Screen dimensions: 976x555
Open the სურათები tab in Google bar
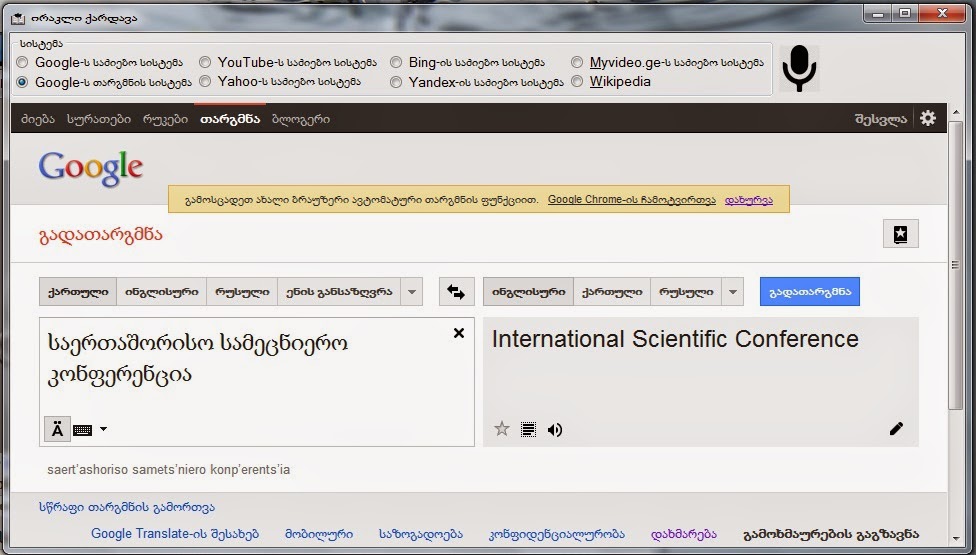(99, 119)
